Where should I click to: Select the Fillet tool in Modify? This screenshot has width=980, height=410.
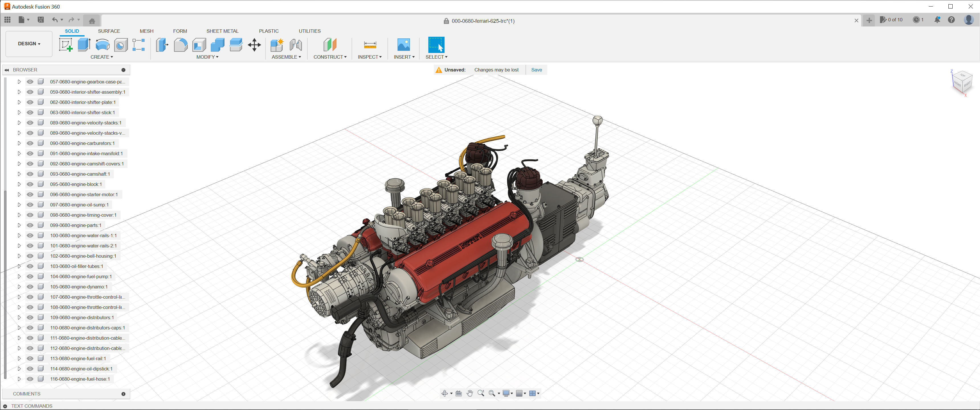coord(180,45)
